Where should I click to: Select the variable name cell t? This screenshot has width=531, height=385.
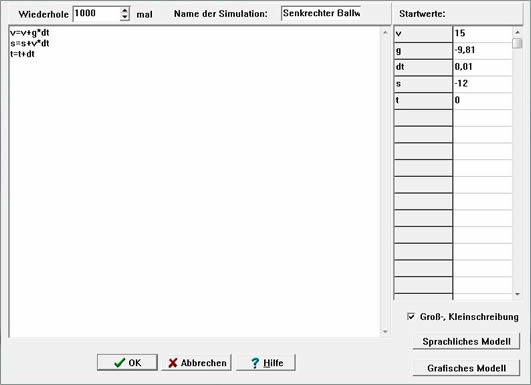click(423, 101)
